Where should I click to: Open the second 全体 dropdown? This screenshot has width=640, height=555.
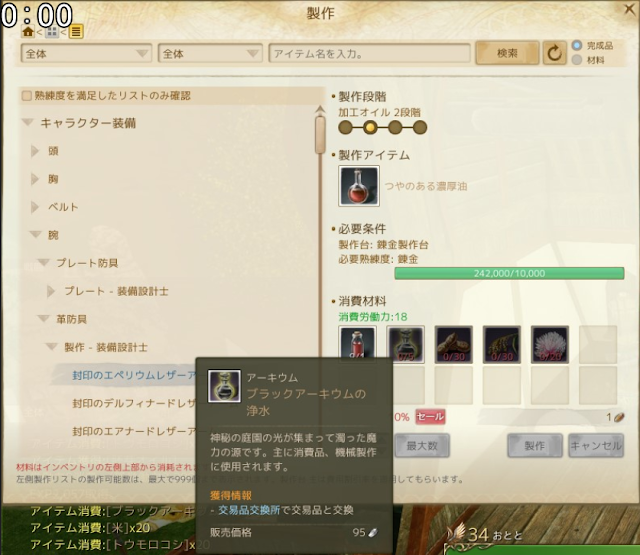[x=210, y=53]
